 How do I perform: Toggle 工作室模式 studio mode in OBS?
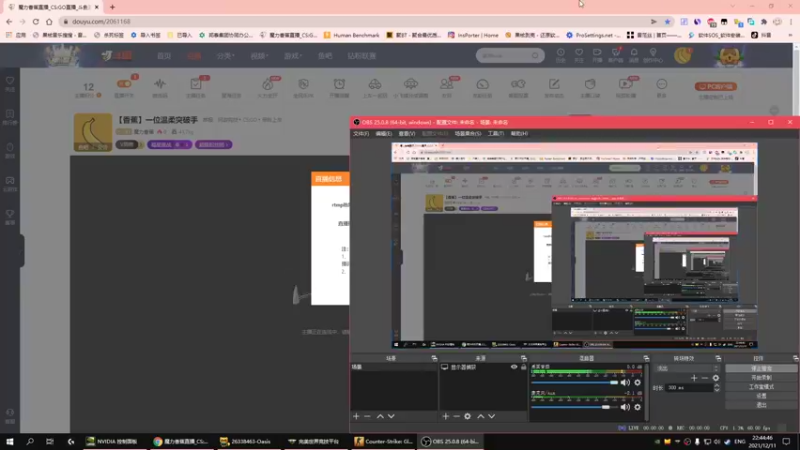[761, 387]
